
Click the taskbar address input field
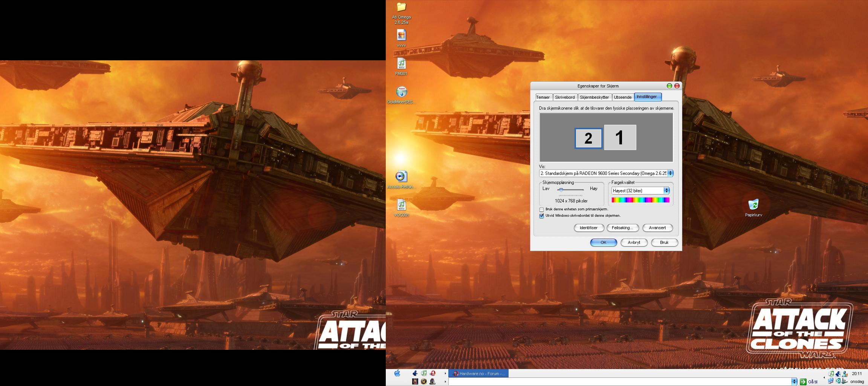pyautogui.click(x=620, y=382)
